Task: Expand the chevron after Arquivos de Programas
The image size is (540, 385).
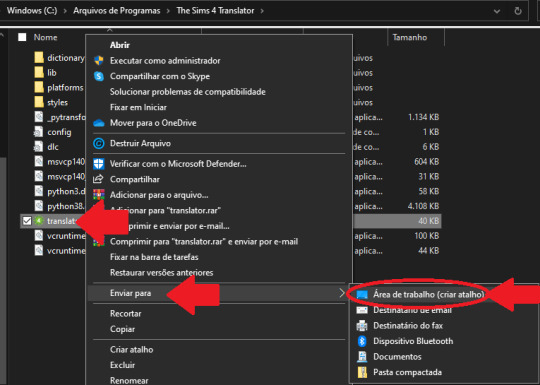Action: coord(168,11)
